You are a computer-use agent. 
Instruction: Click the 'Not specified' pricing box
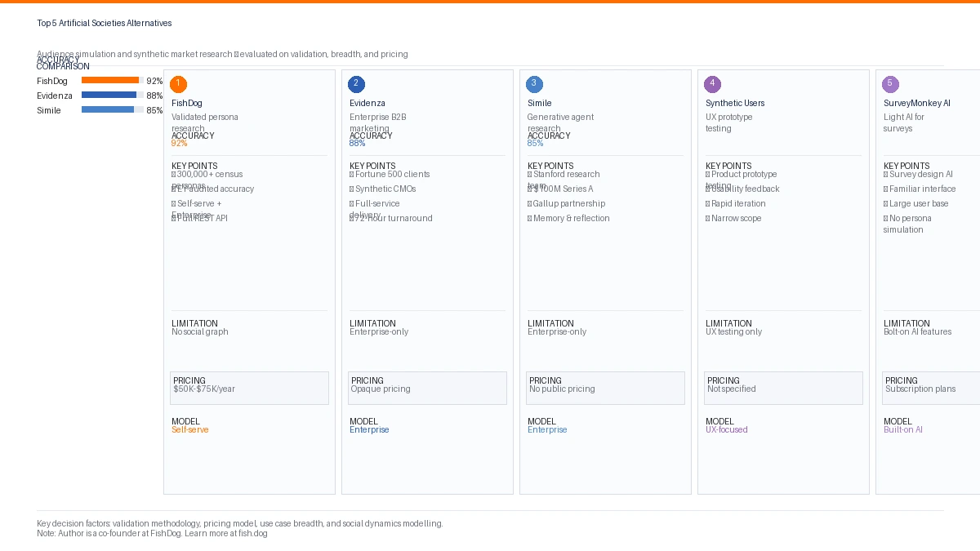(x=783, y=389)
